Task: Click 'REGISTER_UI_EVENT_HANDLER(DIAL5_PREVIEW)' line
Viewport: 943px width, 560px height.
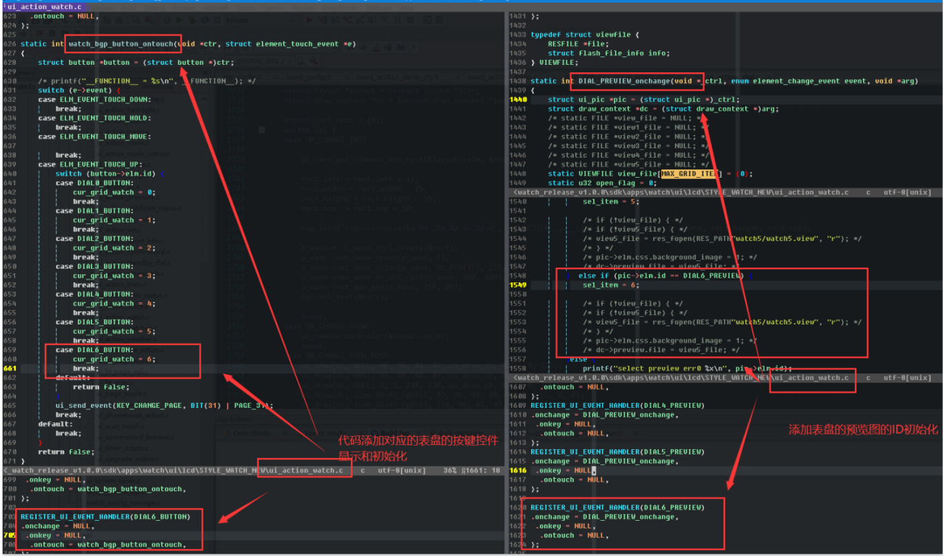Action: (x=617, y=451)
